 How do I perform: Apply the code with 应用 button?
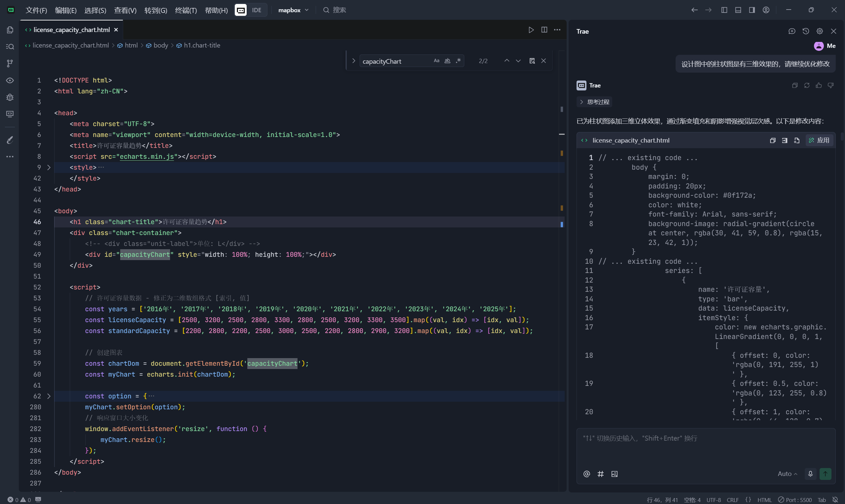(x=819, y=140)
